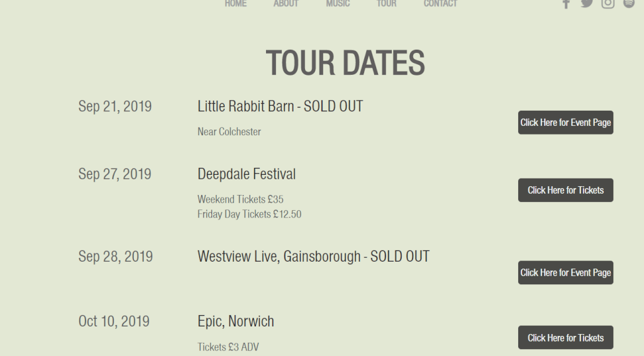Click the Sep 27, 2019 date
The image size is (644, 356).
click(115, 174)
